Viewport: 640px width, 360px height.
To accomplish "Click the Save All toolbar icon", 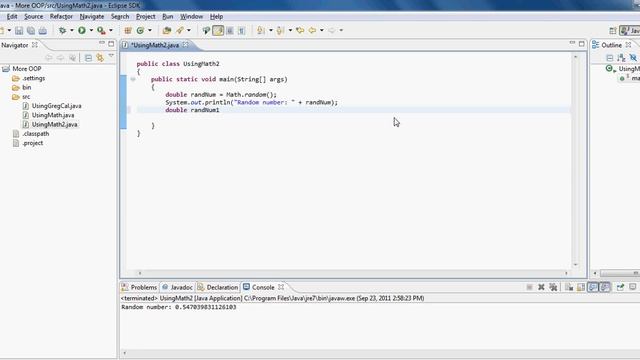I will coord(31,31).
